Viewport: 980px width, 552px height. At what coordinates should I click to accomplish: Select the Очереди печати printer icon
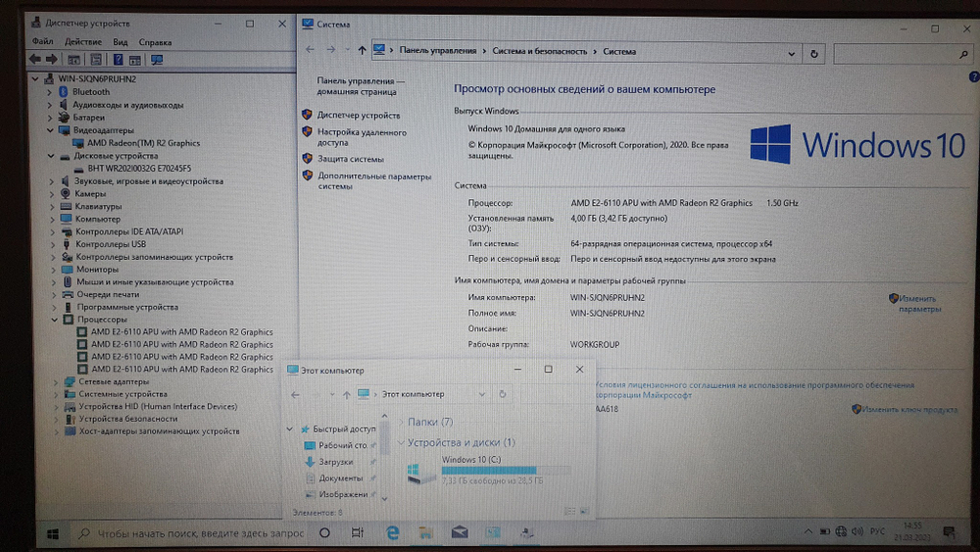[x=67, y=294]
